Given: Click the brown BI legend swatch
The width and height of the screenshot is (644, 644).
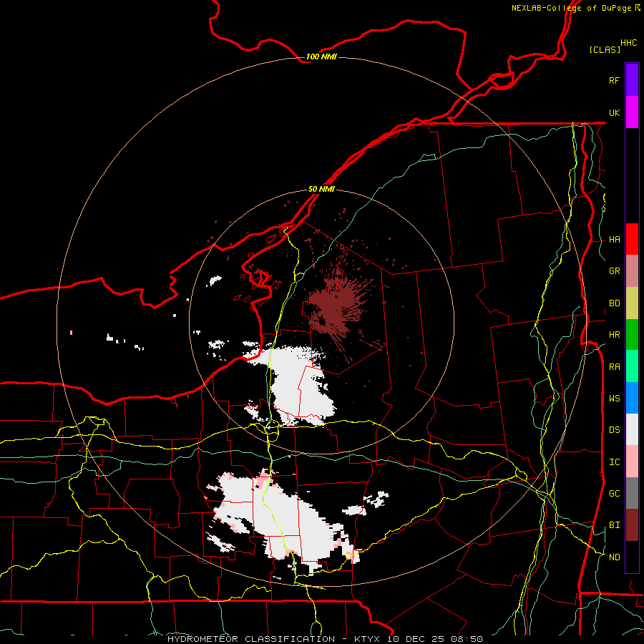Looking at the screenshot, I should coord(632,525).
